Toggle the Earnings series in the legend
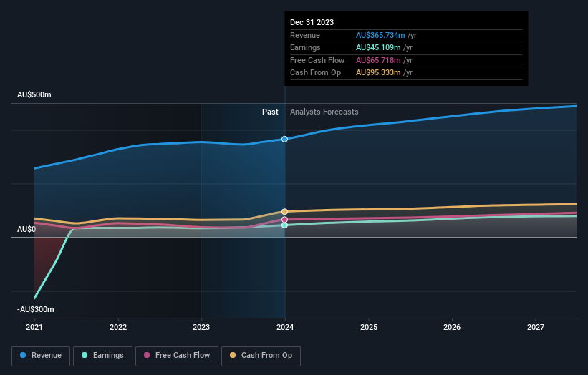Viewport: 588px width, 375px height. (102, 356)
